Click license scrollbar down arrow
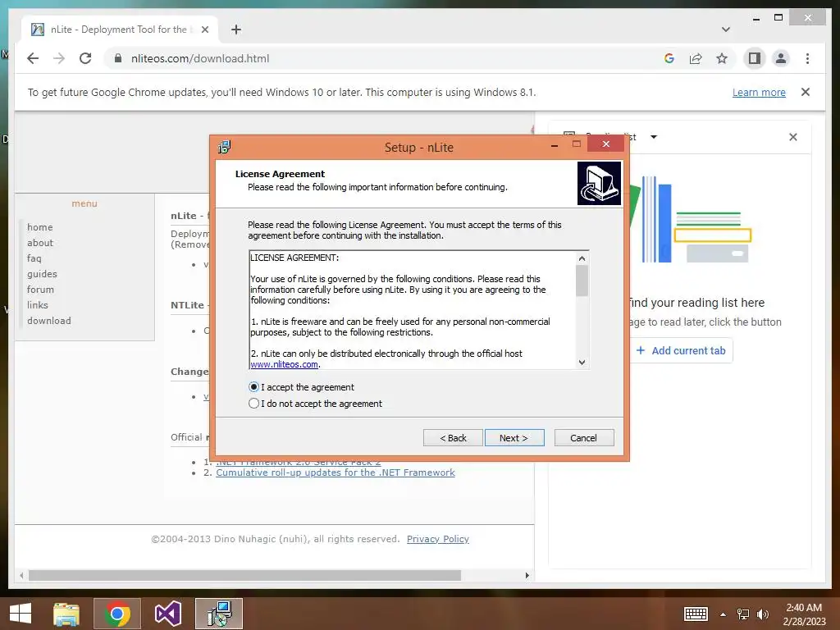 point(582,363)
